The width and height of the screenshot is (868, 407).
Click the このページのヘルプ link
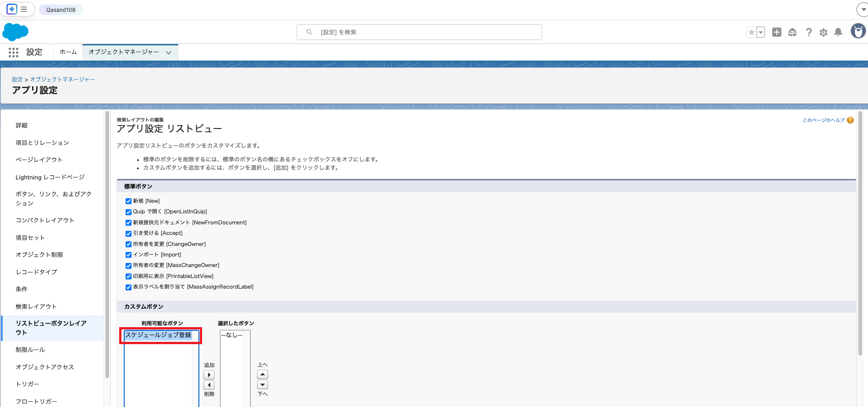(x=823, y=120)
